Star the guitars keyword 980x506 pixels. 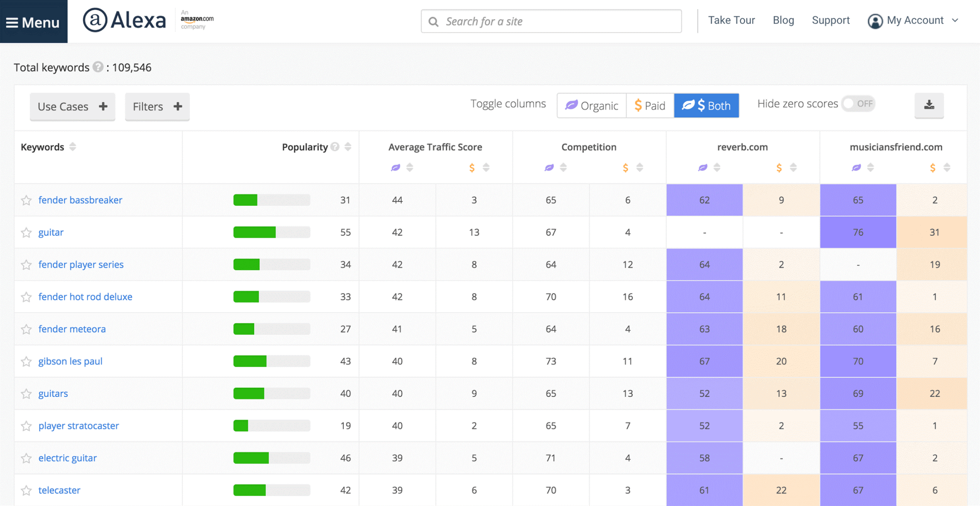coord(27,394)
